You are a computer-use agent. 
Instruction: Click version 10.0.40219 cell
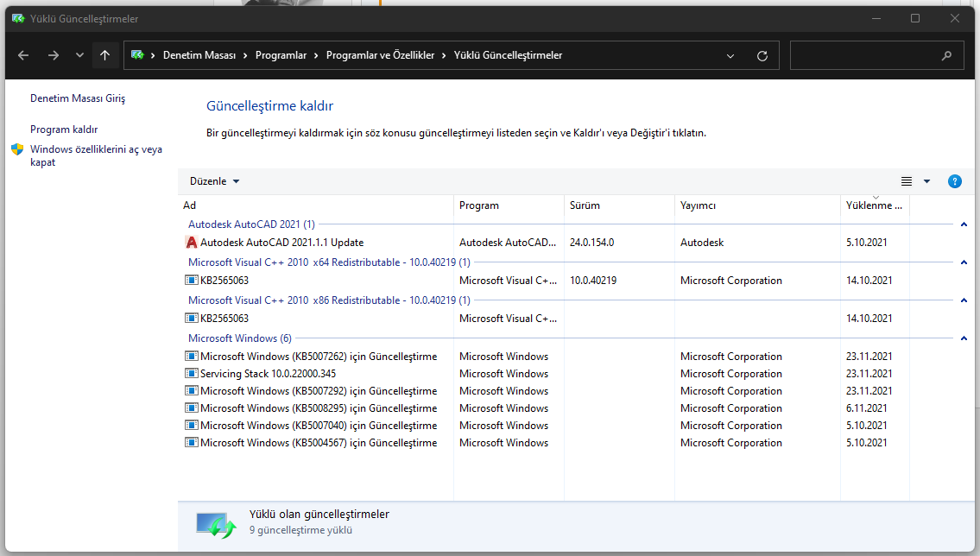tap(593, 281)
